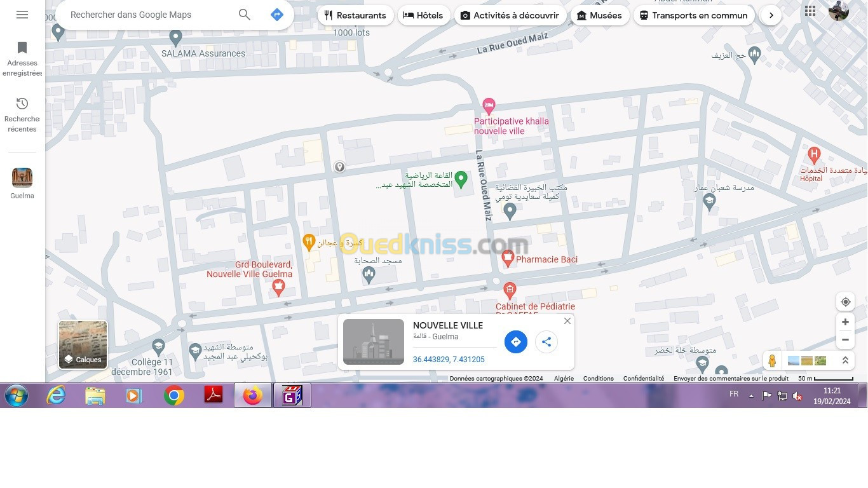This screenshot has height=488, width=868.
Task: Select the مسجد الصحابة mosque marker
Action: point(369,275)
